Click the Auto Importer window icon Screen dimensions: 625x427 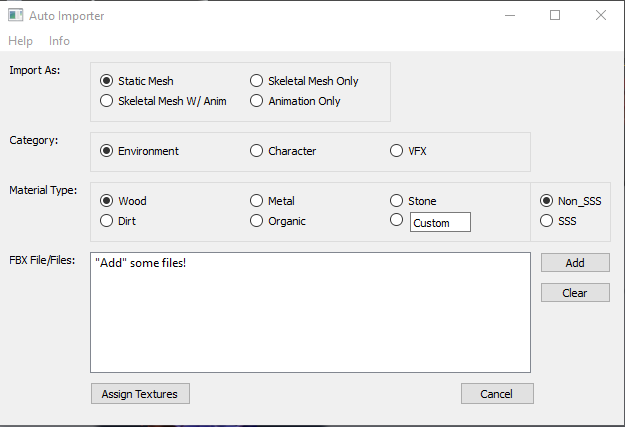point(16,16)
